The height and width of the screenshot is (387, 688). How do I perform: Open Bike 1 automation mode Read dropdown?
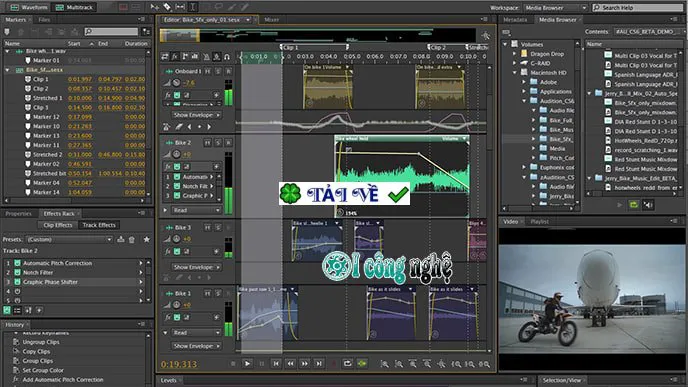coord(196,333)
